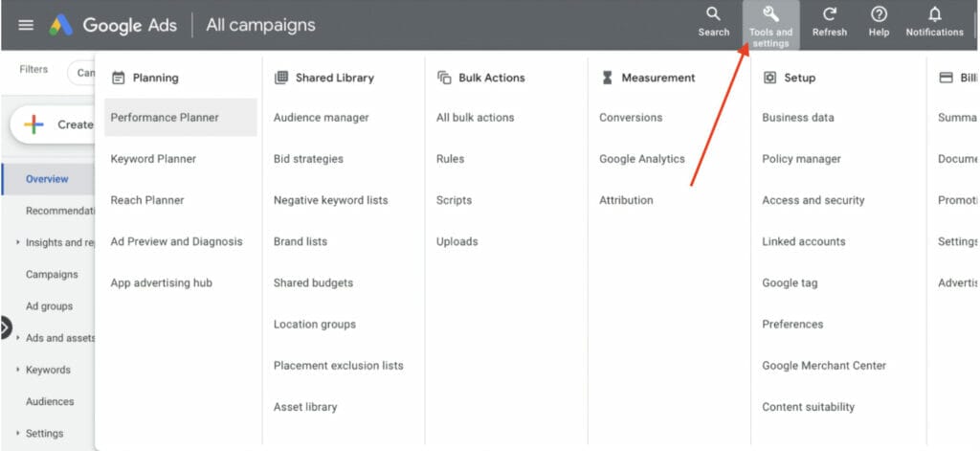
Task: Select Overview in left navigation
Action: (47, 179)
